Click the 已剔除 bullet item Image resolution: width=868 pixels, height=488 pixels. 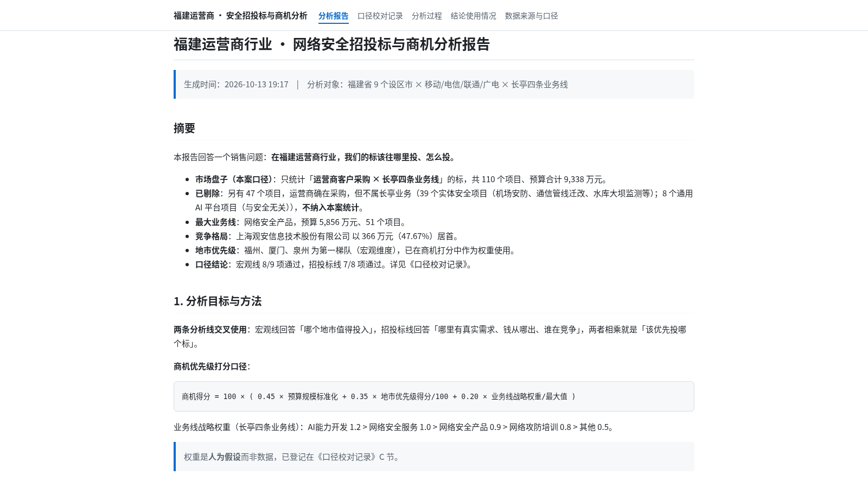tap(444, 201)
